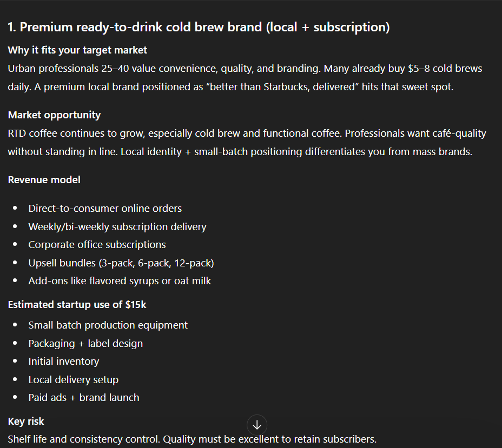502x448 pixels.
Task: Click the 'Weekly/bi-weekly subscription delivery' bullet
Action: (117, 227)
